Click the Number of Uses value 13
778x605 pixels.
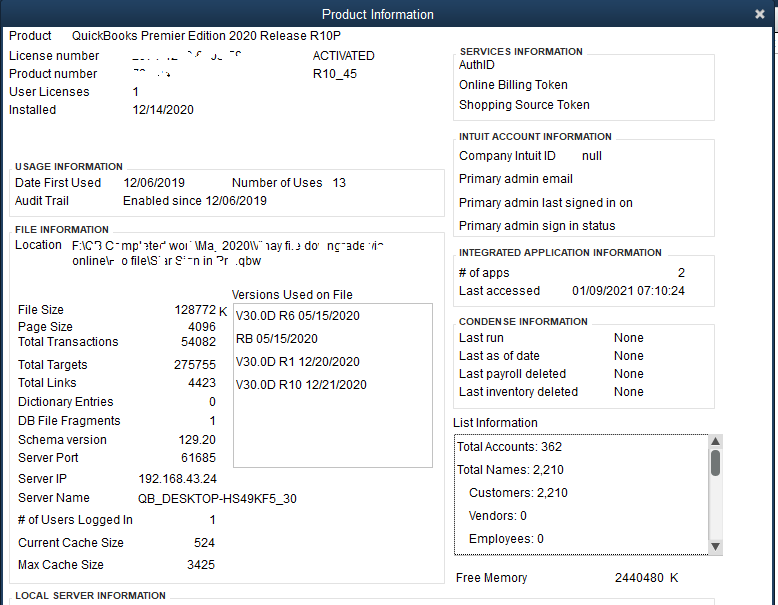339,183
